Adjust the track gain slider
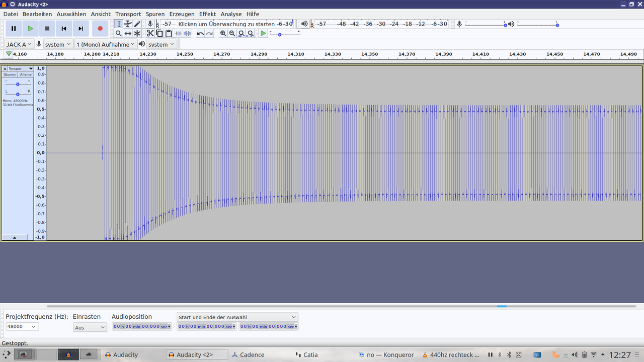Viewport: 644px width, 362px height. [18, 83]
